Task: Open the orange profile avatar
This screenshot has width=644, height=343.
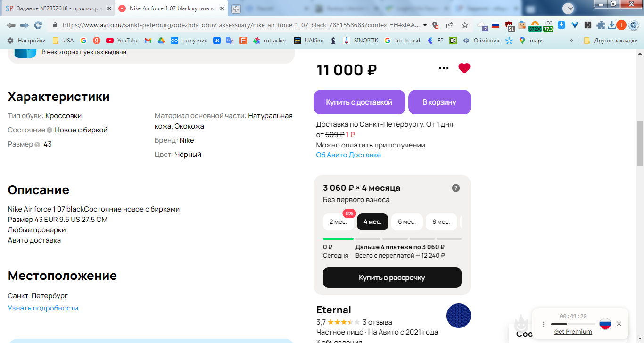Action: click(x=621, y=25)
